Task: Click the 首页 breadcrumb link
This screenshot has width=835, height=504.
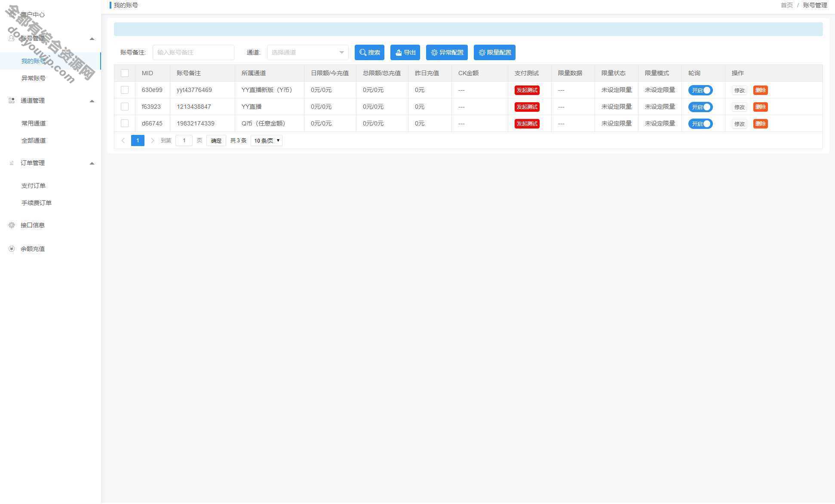Action: [786, 5]
